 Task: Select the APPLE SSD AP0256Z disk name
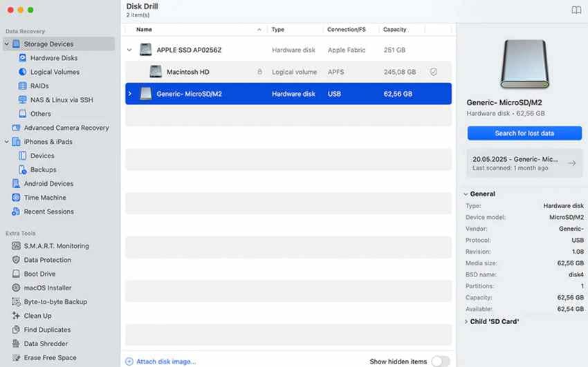(x=189, y=50)
